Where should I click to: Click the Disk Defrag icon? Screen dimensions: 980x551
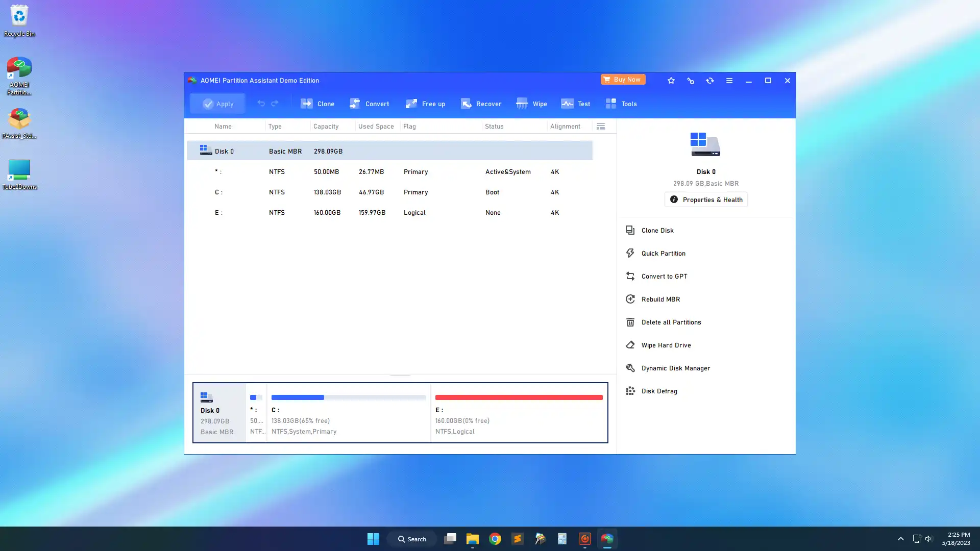coord(630,391)
